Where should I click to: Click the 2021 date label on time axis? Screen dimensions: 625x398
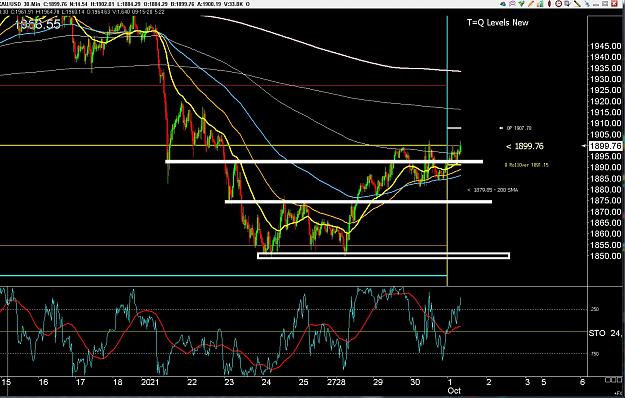tap(149, 382)
